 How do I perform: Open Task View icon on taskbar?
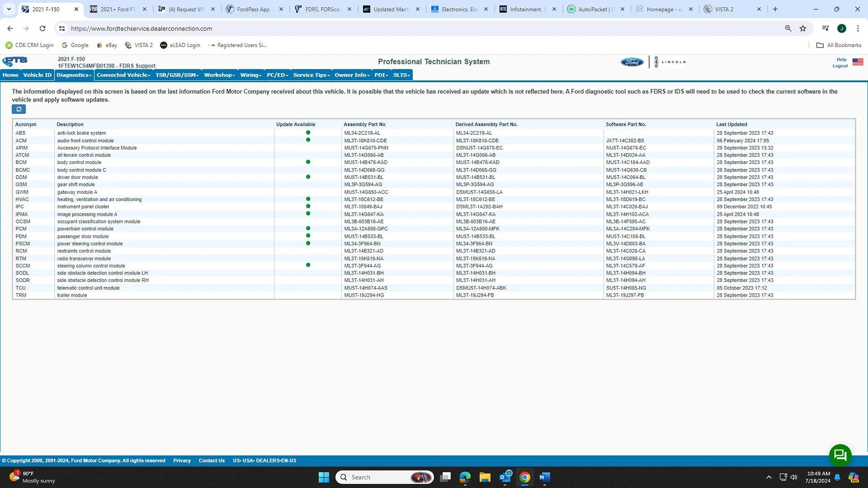(x=445, y=477)
